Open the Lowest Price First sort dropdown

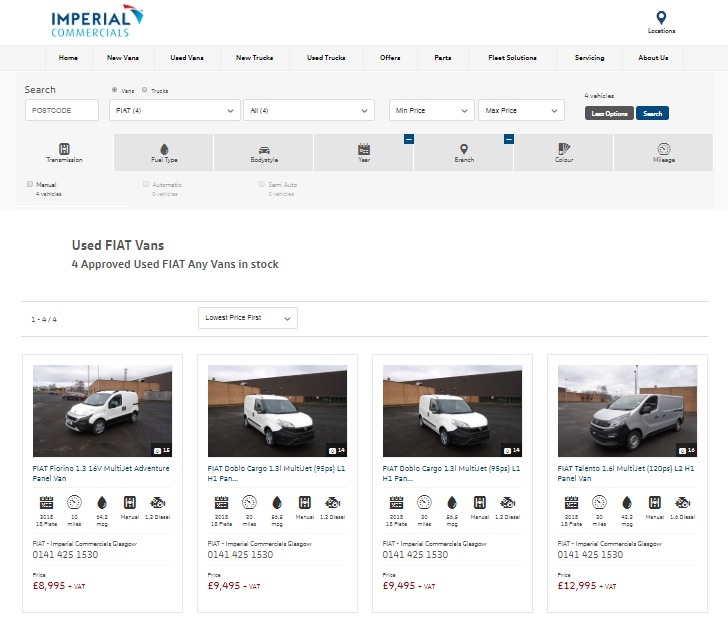click(x=247, y=318)
